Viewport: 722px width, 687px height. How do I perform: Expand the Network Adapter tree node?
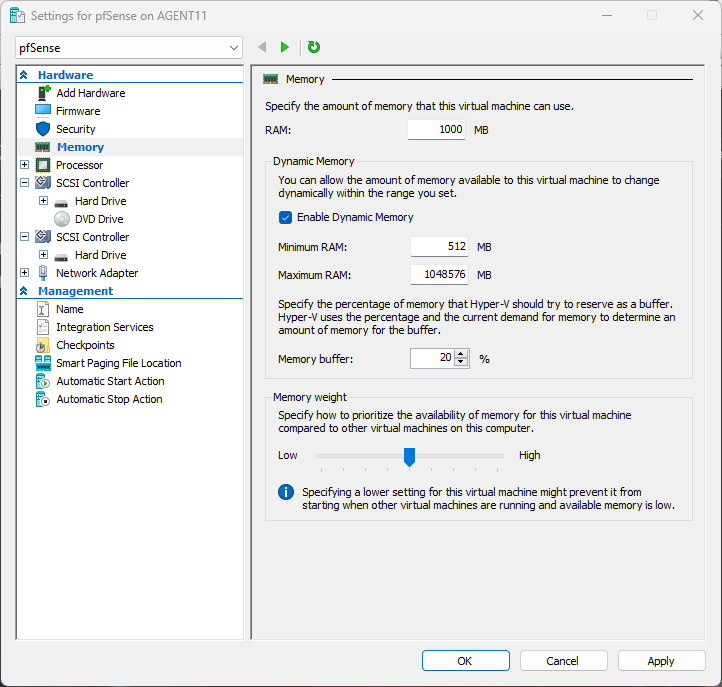coord(24,273)
